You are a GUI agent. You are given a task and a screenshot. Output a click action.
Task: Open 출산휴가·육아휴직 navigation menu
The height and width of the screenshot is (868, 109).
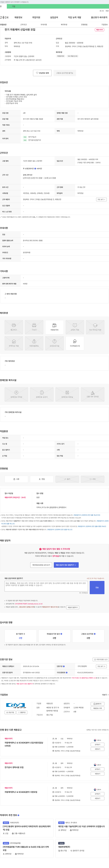tap(99, 18)
